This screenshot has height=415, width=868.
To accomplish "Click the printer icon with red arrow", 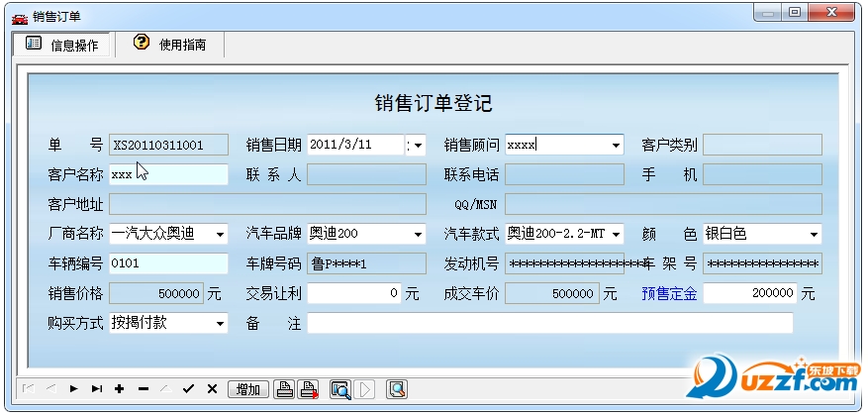I will (x=309, y=389).
